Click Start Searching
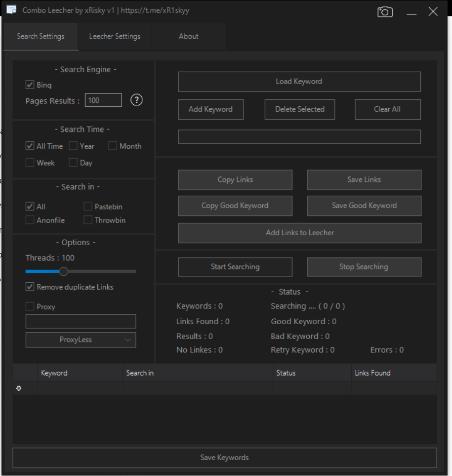This screenshot has width=452, height=476. coord(235,267)
